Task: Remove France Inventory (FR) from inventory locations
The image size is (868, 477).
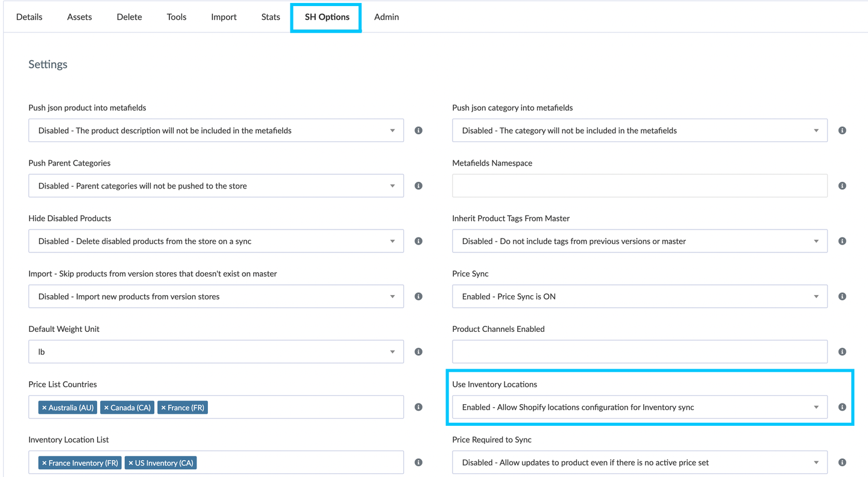Action: click(x=44, y=463)
